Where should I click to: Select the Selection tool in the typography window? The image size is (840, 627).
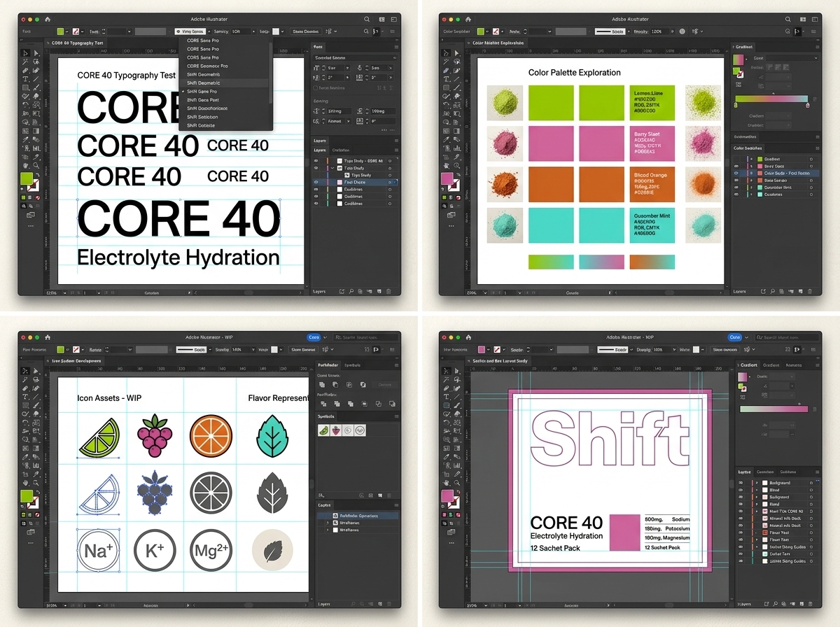[x=26, y=53]
